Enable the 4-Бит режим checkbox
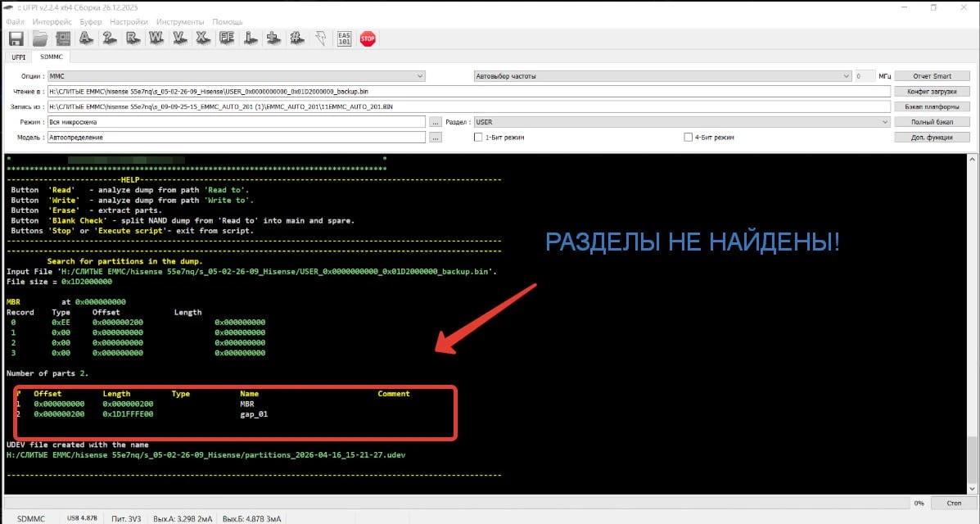 (688, 137)
